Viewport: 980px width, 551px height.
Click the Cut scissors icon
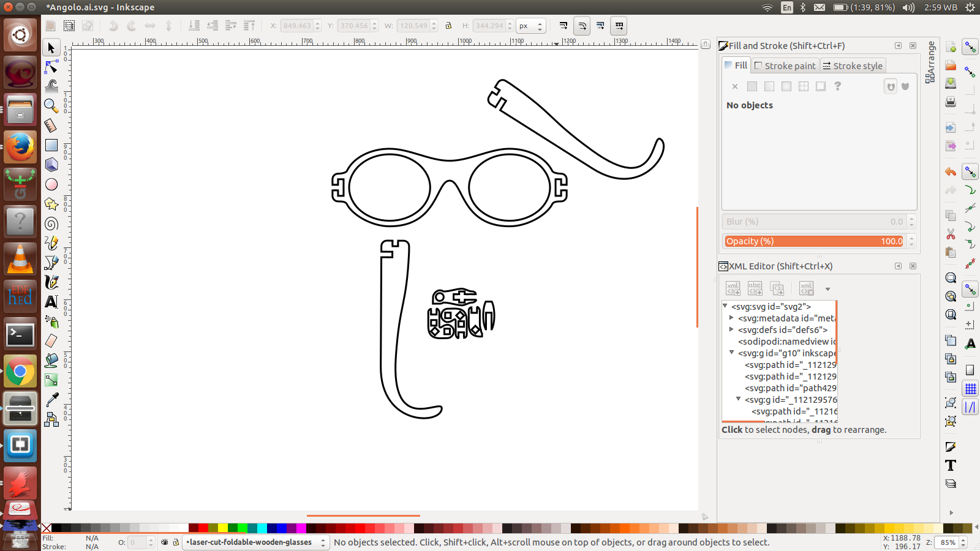pyautogui.click(x=951, y=234)
